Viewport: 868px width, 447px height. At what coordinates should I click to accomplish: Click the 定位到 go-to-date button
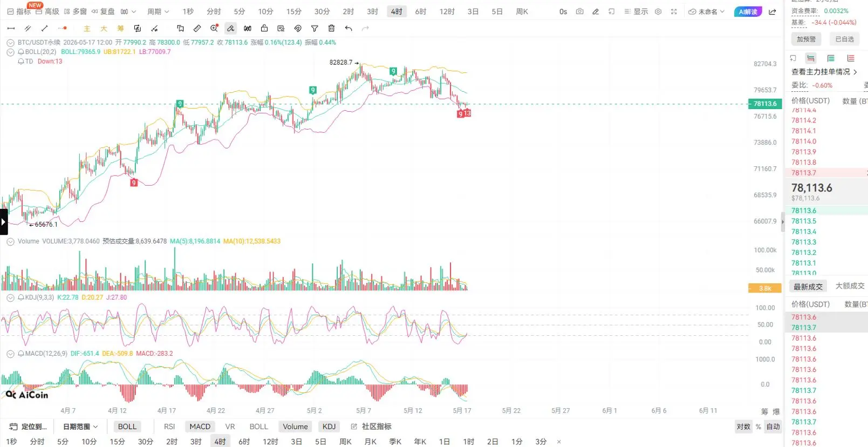tap(28, 426)
